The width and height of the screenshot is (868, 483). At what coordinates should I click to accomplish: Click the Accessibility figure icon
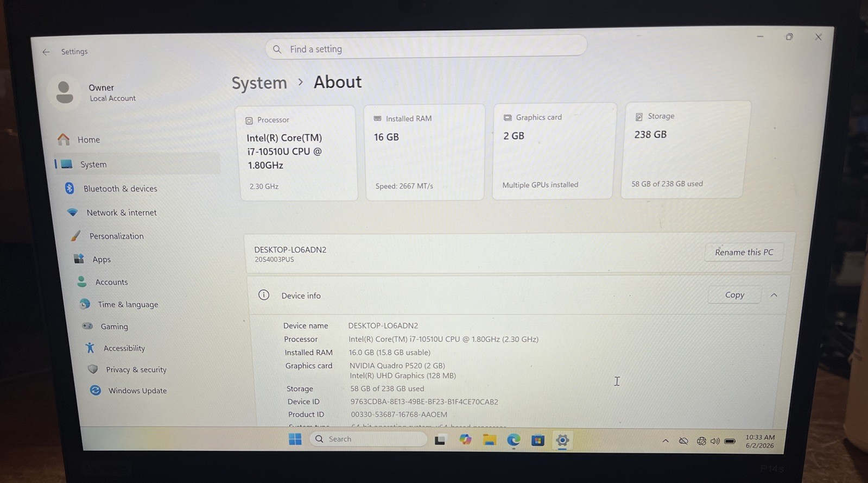(x=90, y=348)
